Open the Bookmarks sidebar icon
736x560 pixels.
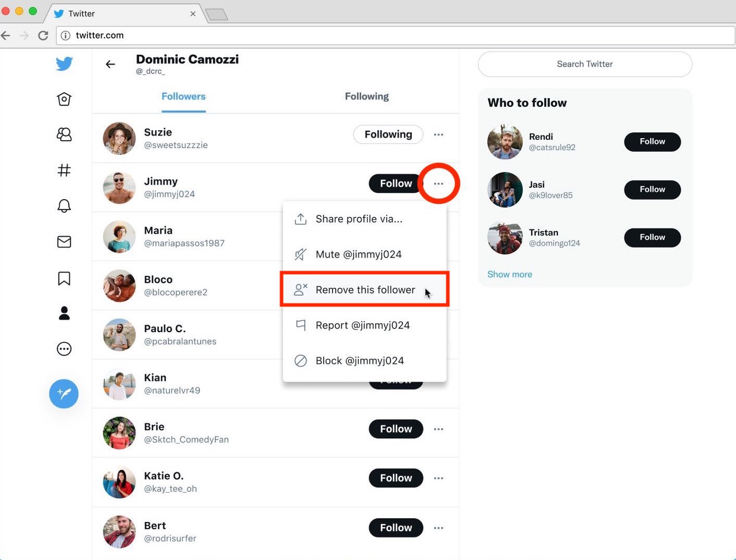tap(64, 278)
